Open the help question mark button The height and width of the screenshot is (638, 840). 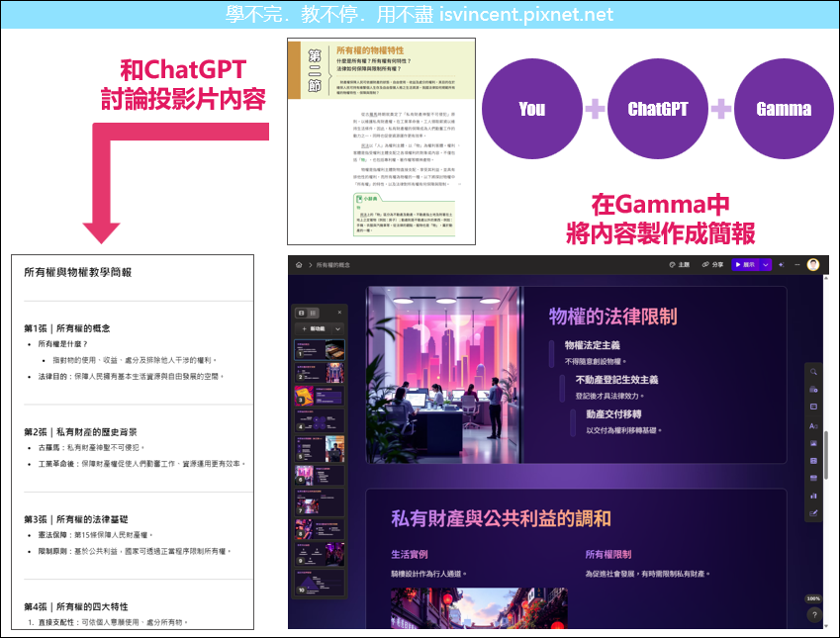pos(814,615)
